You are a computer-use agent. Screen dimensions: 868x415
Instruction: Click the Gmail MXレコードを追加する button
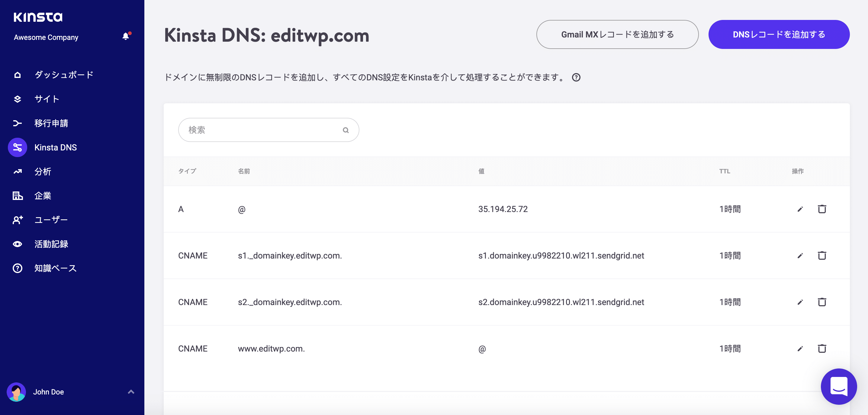(x=617, y=34)
